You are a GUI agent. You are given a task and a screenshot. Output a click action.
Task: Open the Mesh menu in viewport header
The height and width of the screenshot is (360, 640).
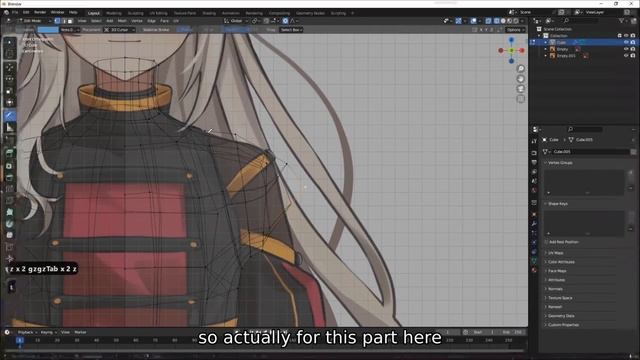pos(122,21)
